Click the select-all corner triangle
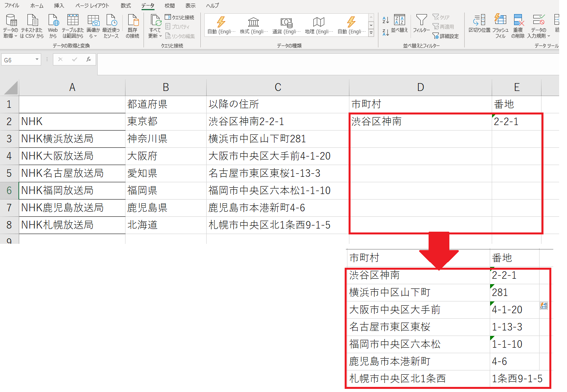The width and height of the screenshot is (567, 392). (x=11, y=87)
